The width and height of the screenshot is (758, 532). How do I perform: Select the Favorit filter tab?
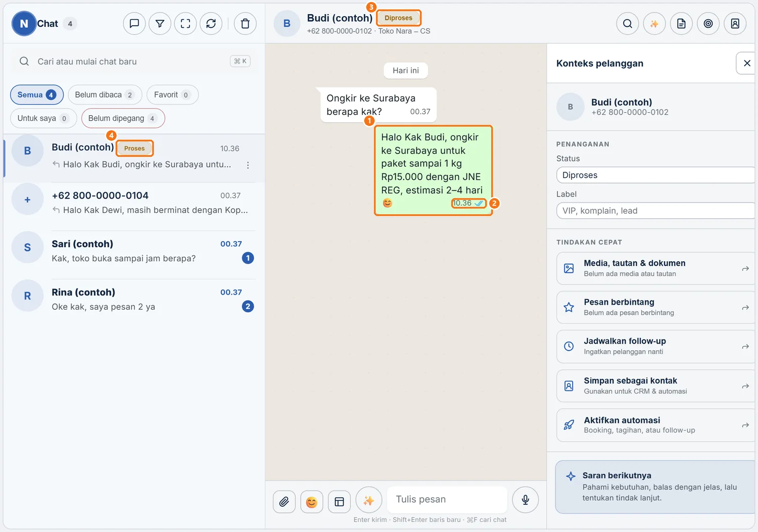pyautogui.click(x=172, y=94)
